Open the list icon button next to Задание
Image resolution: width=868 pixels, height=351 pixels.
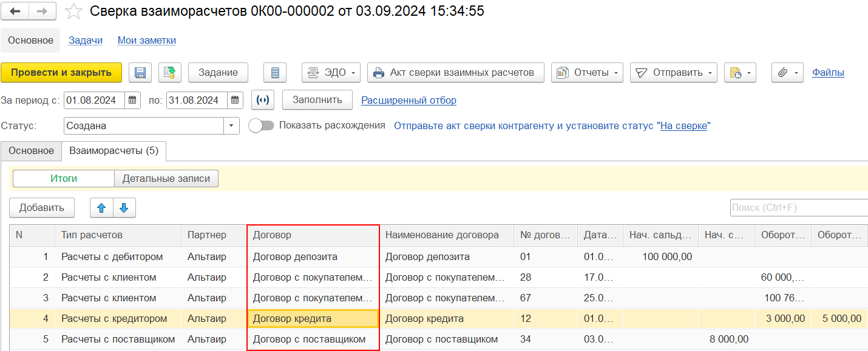(275, 73)
